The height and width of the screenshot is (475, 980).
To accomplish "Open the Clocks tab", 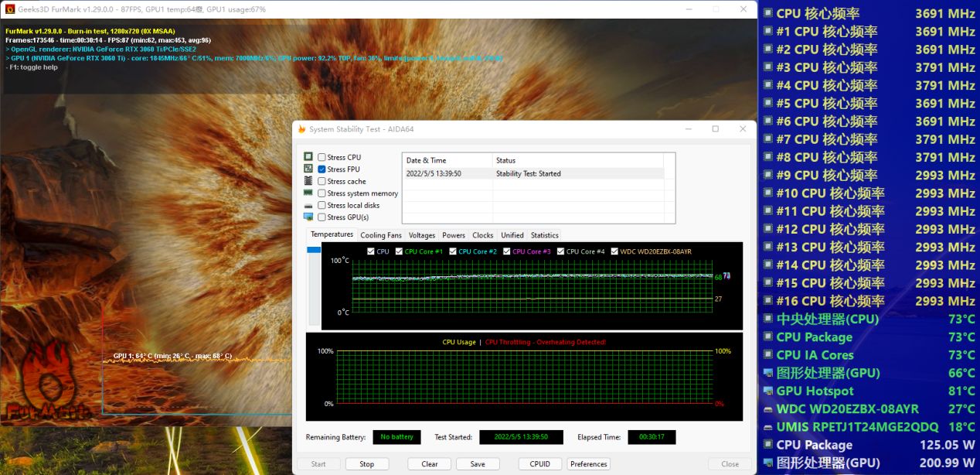I will click(482, 235).
